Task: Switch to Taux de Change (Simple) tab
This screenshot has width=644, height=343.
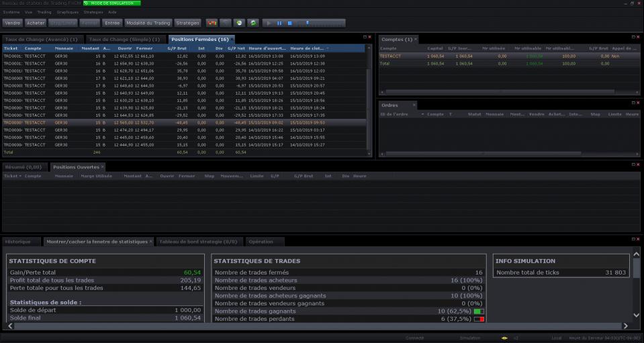Action: pos(124,40)
